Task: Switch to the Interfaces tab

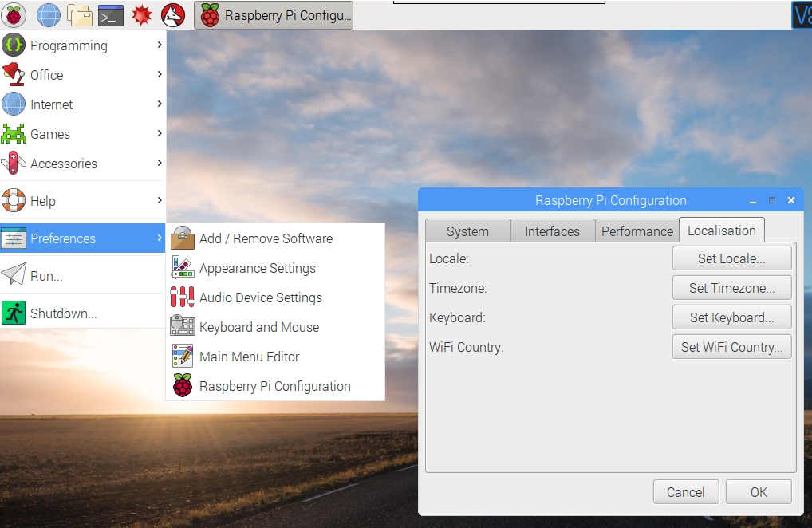Action: tap(552, 231)
